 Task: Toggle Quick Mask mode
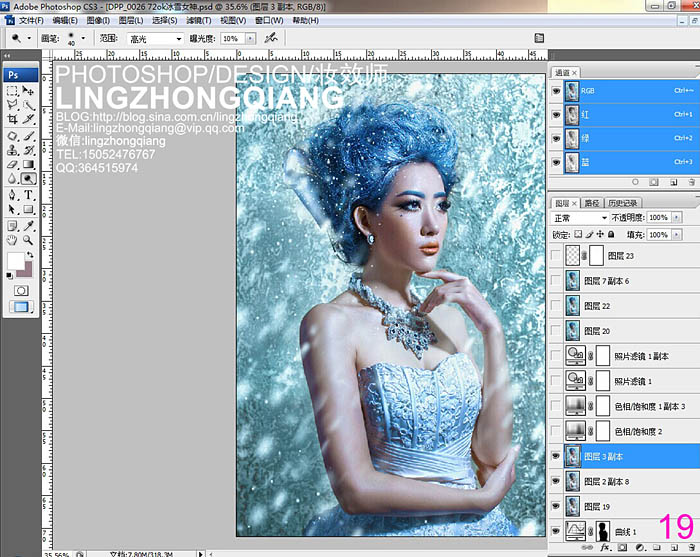21,291
